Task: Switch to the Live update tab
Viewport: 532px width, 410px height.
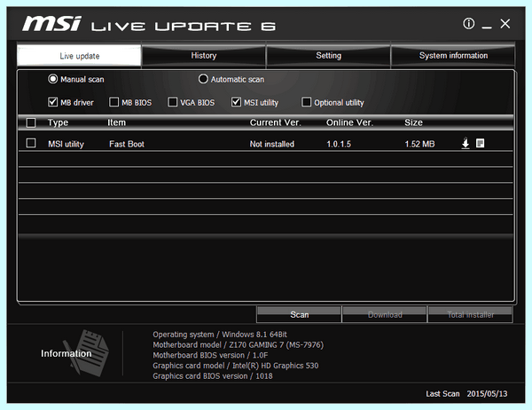Action: point(79,55)
